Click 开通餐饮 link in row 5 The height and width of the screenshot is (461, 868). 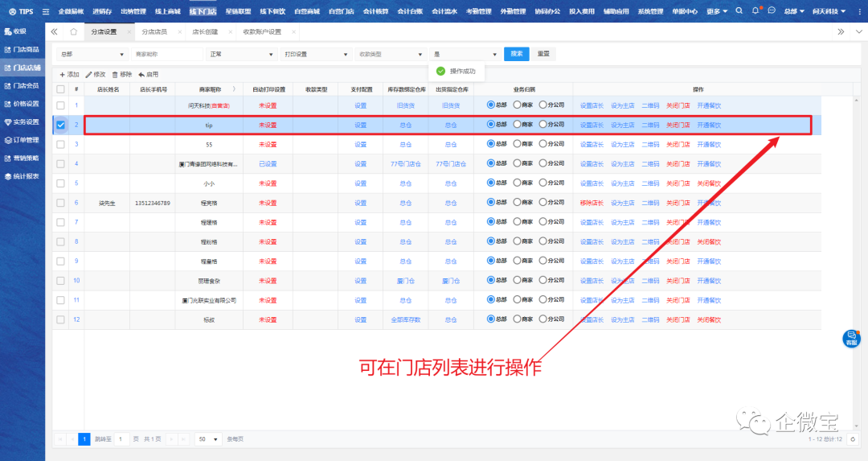[x=709, y=183]
